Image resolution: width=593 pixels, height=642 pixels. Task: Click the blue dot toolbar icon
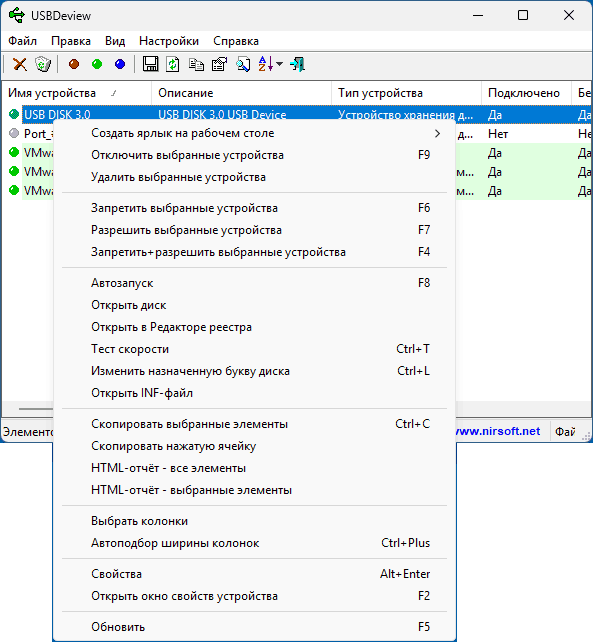click(120, 64)
